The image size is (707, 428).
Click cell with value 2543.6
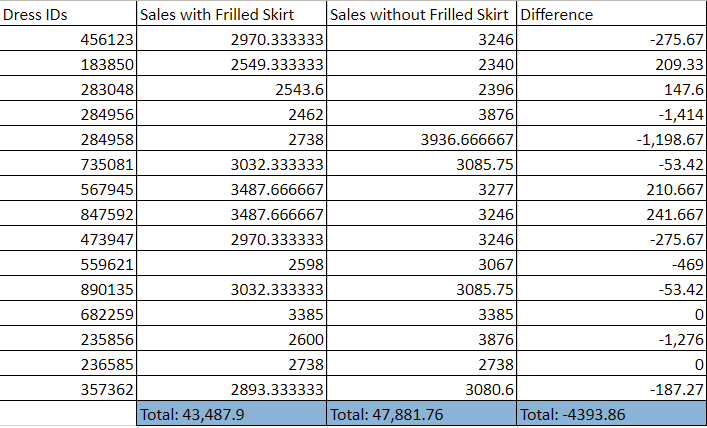point(231,89)
